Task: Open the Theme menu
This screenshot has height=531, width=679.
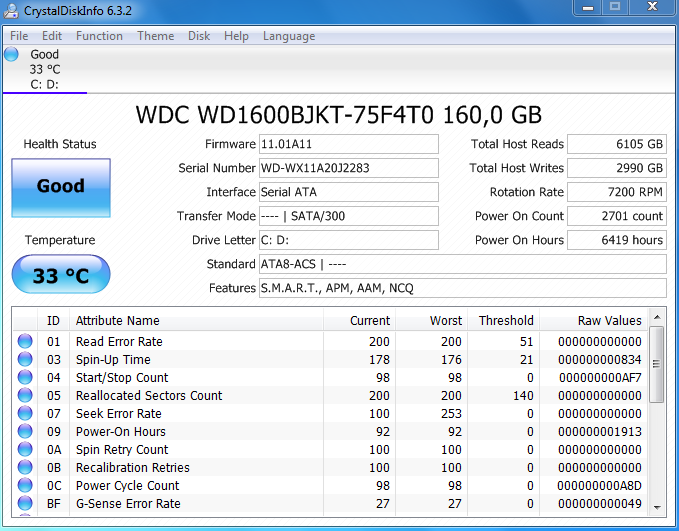Action: (155, 36)
